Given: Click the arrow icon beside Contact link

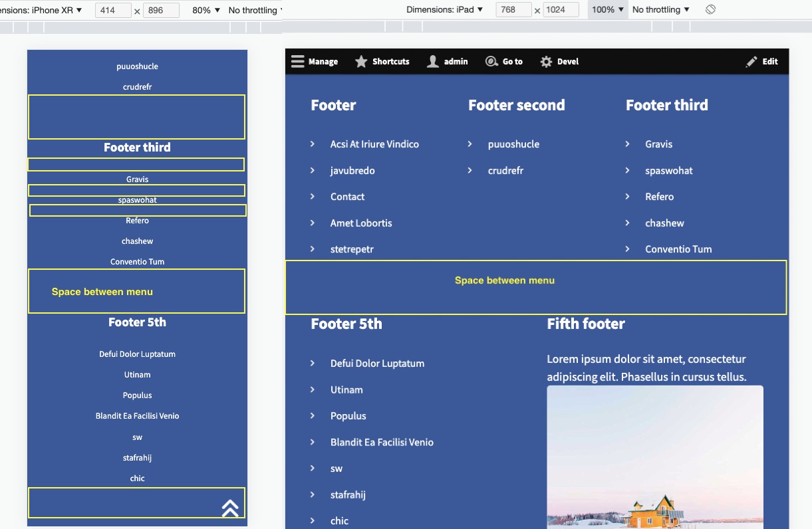Looking at the screenshot, I should [313, 197].
